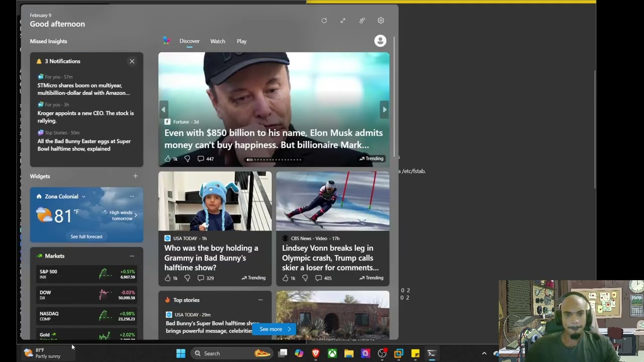This screenshot has height=362, width=644.
Task: Open the user profile avatar
Action: coord(380,41)
